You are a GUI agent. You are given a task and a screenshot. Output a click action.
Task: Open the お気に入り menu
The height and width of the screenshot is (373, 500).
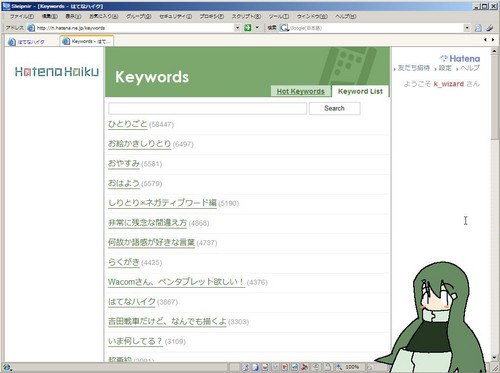click(x=103, y=16)
